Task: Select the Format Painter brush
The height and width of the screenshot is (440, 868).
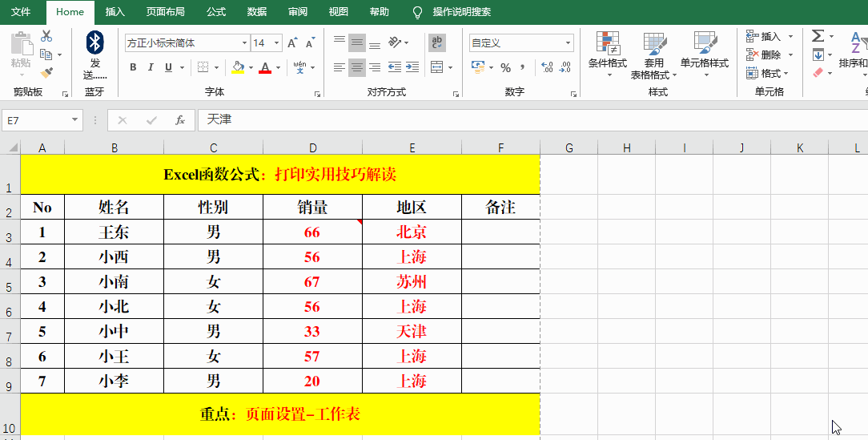Action: [46, 73]
